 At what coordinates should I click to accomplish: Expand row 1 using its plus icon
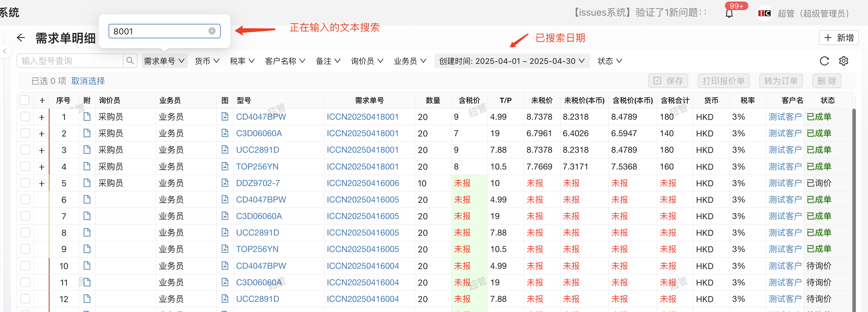[x=42, y=117]
